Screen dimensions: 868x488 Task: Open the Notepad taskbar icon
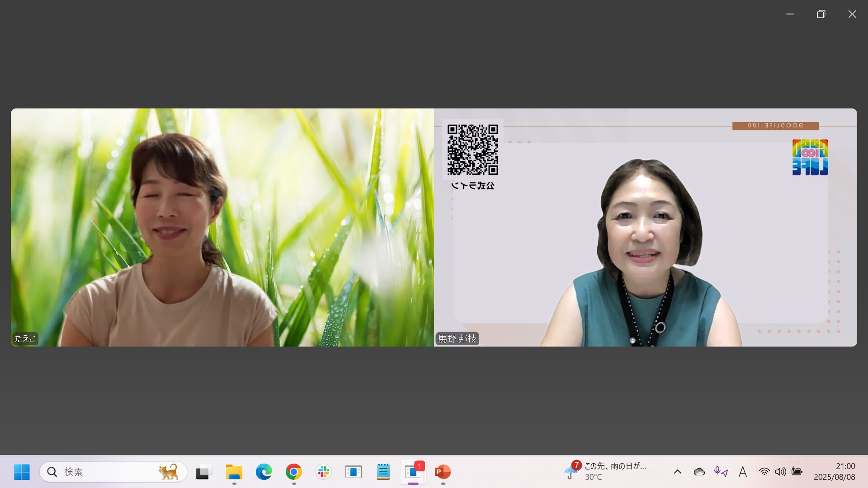pyautogui.click(x=383, y=472)
